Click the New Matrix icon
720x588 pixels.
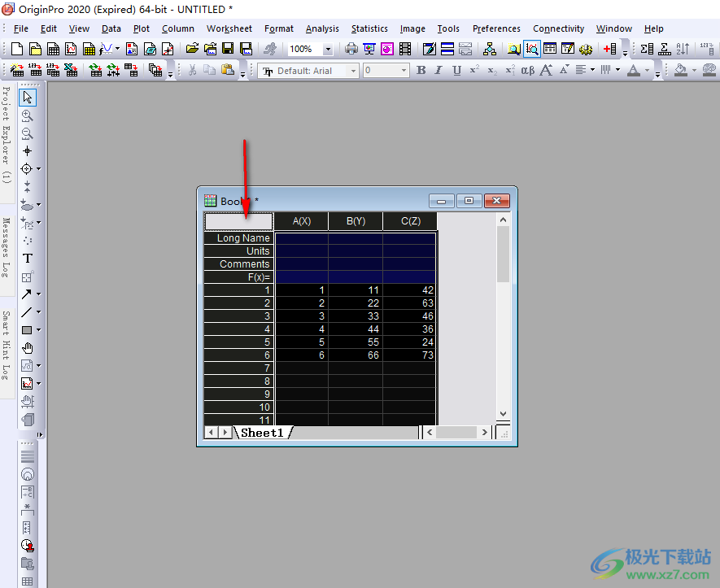[x=89, y=49]
